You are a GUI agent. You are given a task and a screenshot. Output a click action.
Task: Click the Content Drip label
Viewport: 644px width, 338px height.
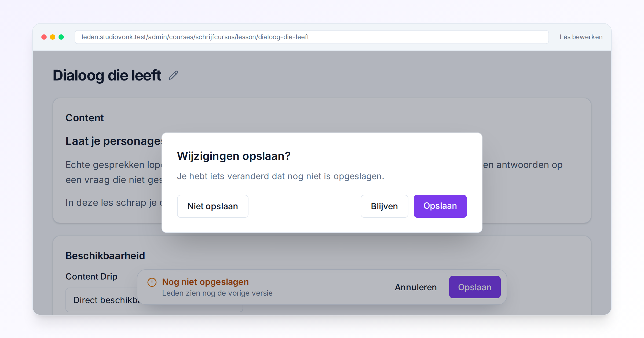[x=92, y=277]
